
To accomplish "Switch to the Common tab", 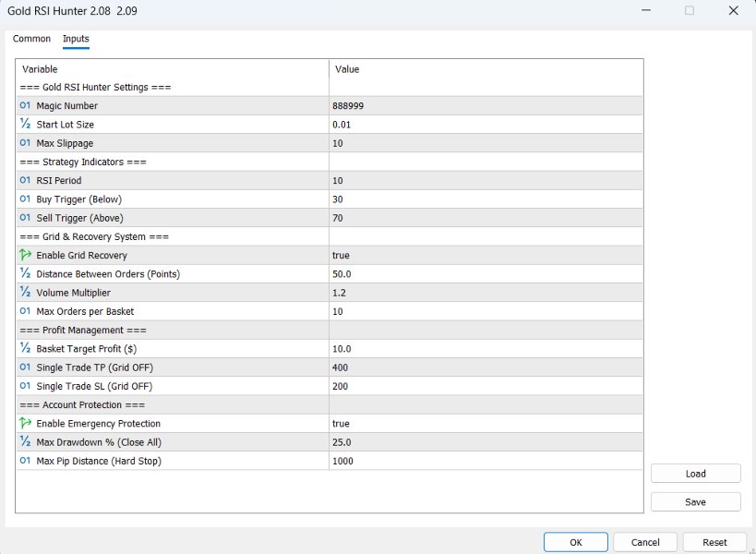I will (31, 39).
